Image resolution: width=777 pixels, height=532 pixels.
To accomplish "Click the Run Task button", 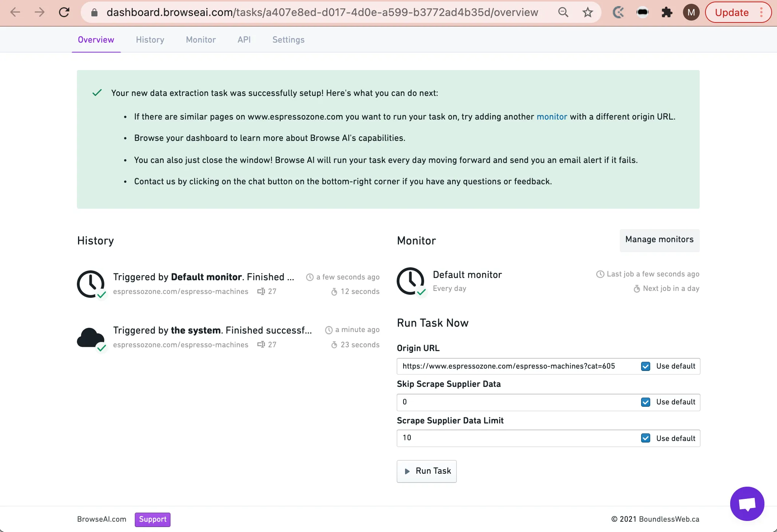I will (x=427, y=471).
